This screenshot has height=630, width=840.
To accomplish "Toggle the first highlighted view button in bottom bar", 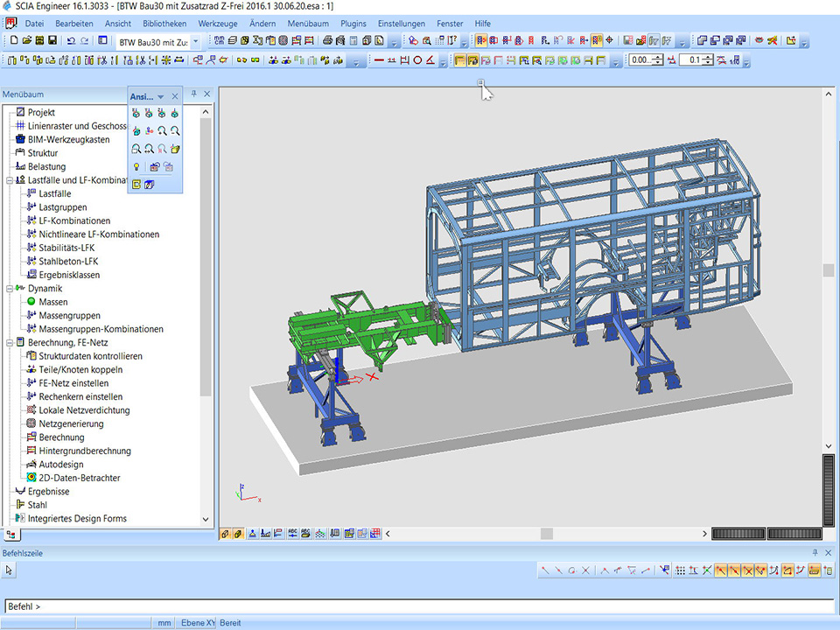I will tap(225, 533).
